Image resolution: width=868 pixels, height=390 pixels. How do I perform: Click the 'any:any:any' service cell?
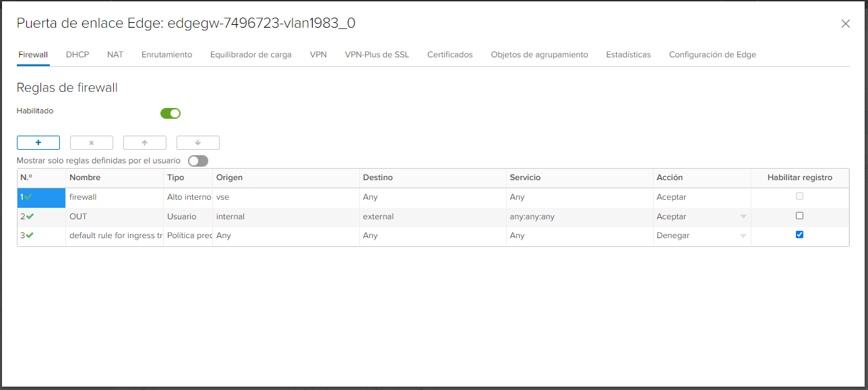(580, 217)
